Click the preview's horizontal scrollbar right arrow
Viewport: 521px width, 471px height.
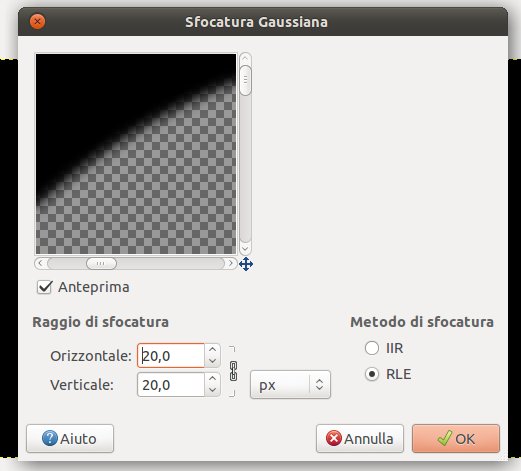point(231,263)
